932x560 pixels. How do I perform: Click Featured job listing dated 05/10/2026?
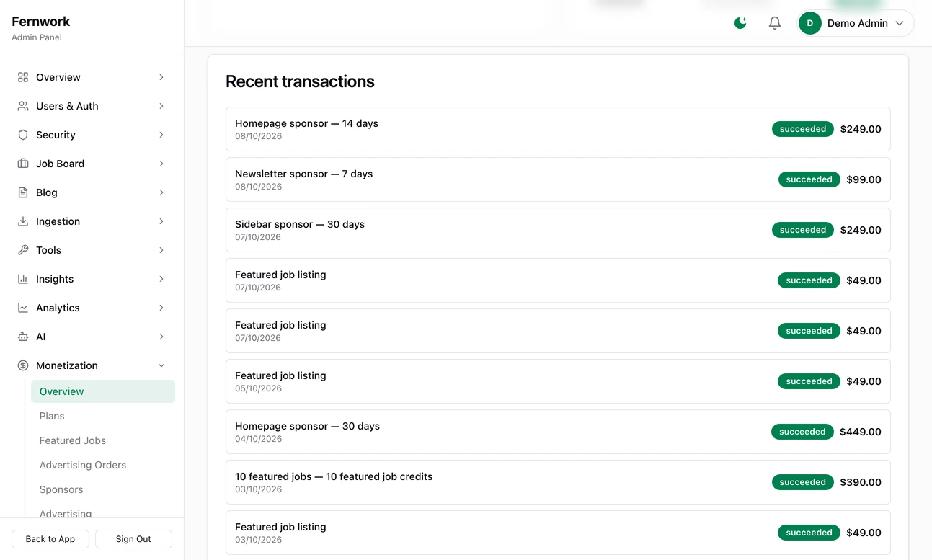[x=558, y=381]
